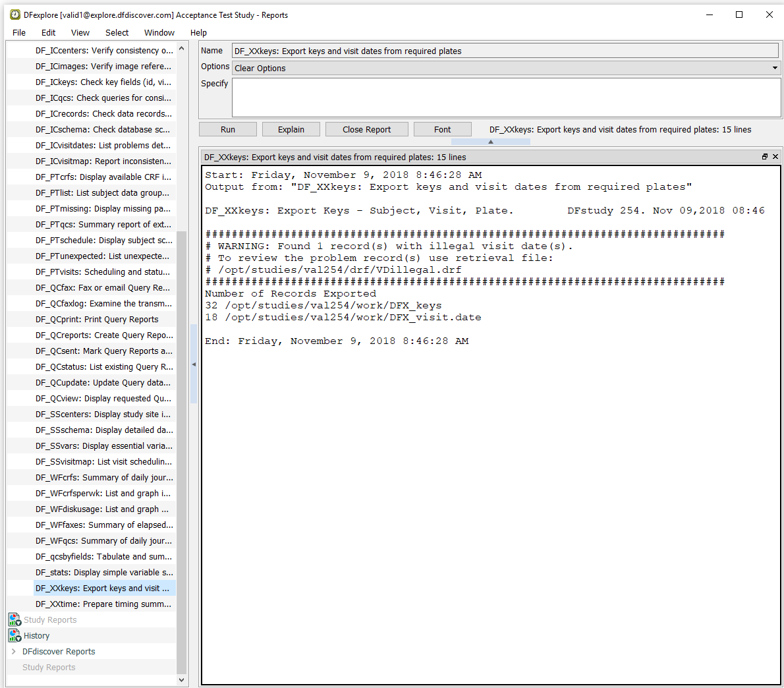Undock the report panel with float icon
Viewport: 784px width, 688px height.
(x=765, y=157)
